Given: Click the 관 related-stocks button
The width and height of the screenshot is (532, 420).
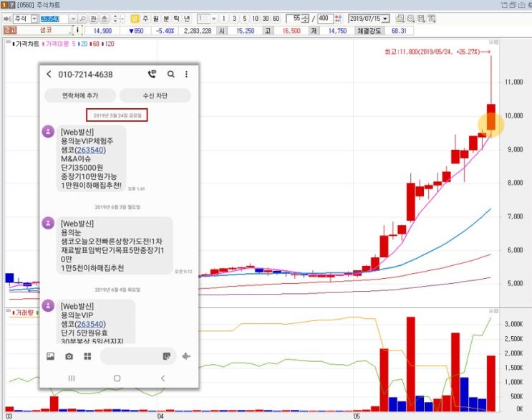Looking at the screenshot, I should 94,19.
